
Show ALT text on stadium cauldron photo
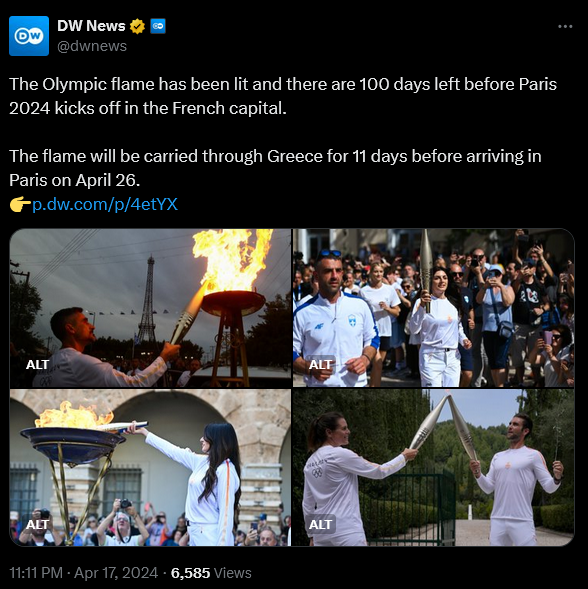pos(37,524)
